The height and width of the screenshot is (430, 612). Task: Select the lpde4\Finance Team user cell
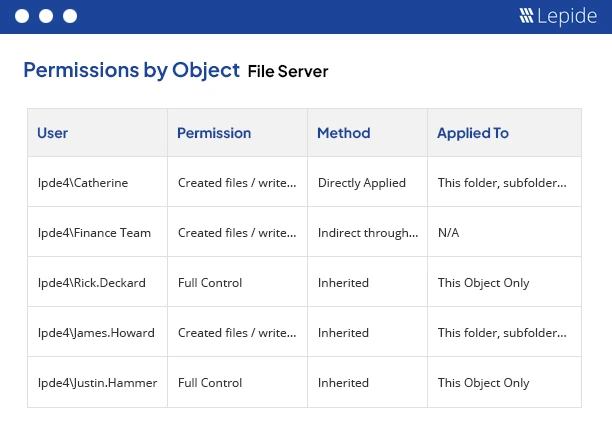point(94,233)
